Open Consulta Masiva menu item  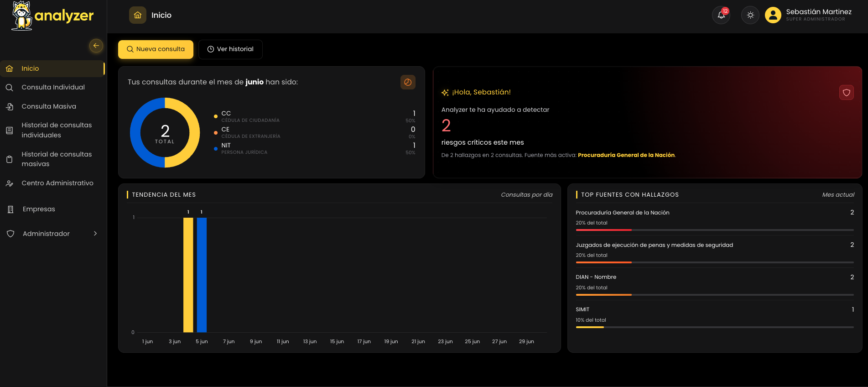click(52, 106)
